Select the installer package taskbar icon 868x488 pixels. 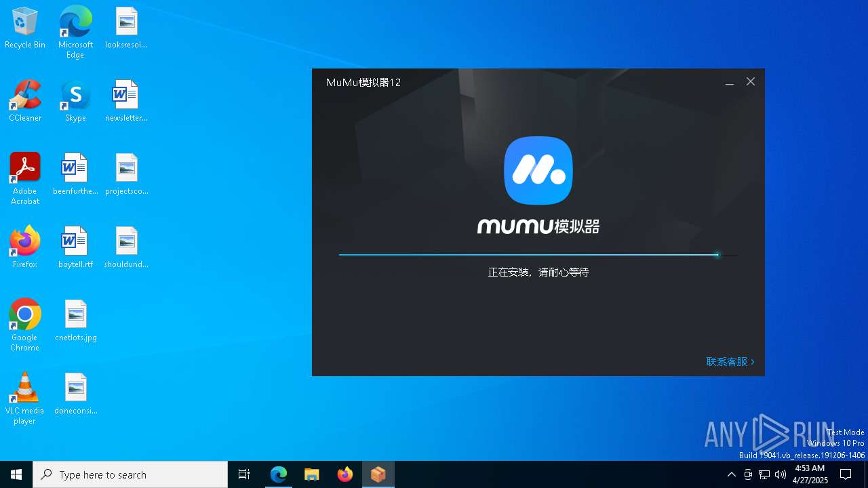click(378, 474)
